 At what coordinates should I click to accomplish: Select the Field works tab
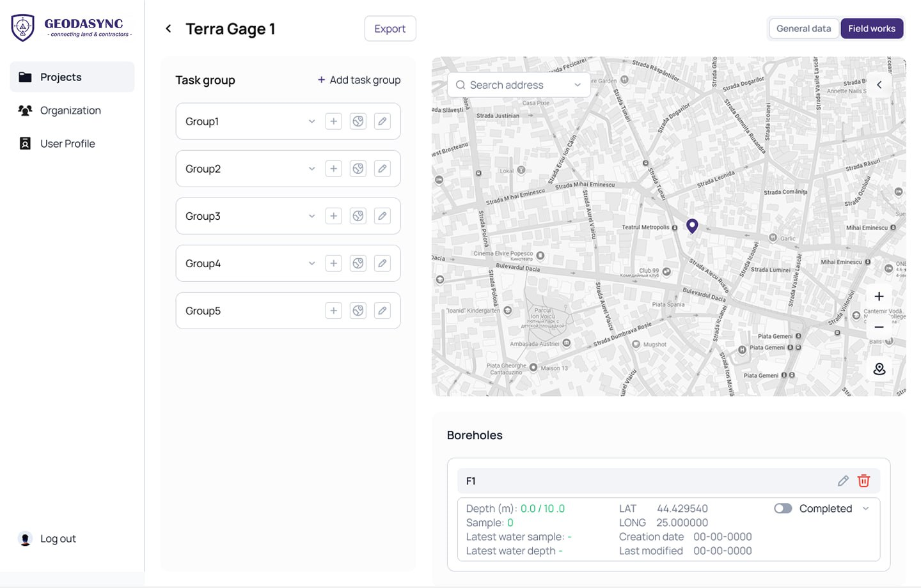[x=871, y=29]
